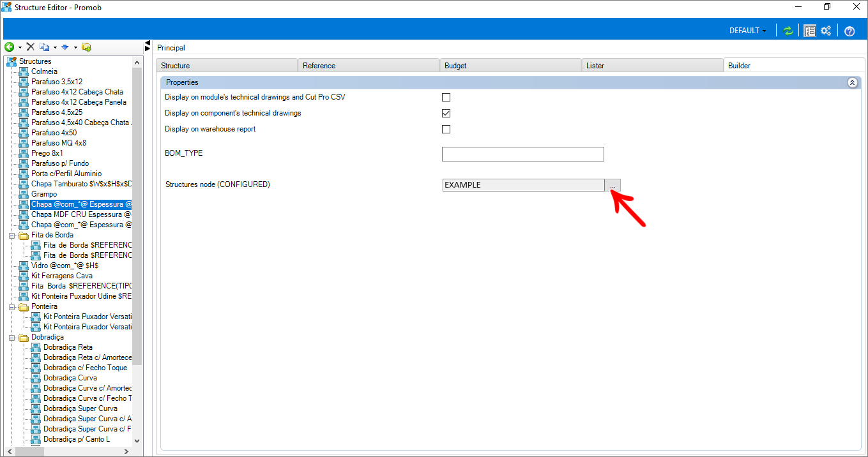868x457 pixels.
Task: Click the X delete icon in toolbar
Action: click(30, 47)
